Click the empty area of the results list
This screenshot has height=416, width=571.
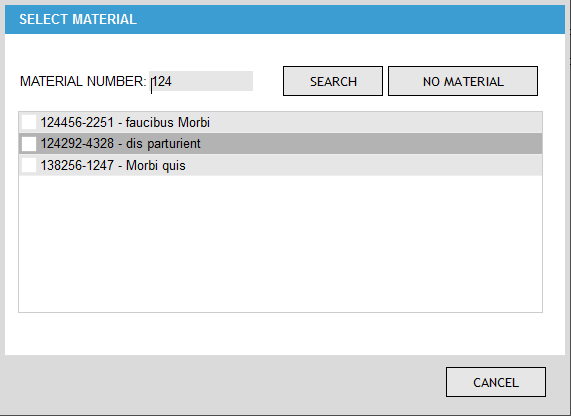280,243
